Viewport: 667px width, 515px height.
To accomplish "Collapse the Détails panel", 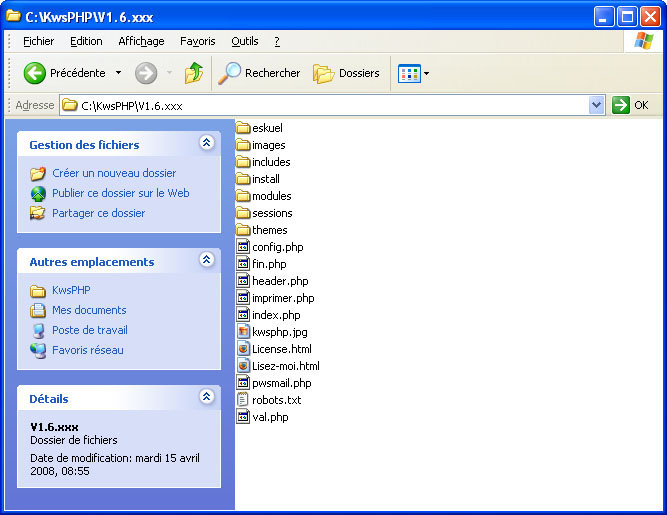I will click(207, 397).
